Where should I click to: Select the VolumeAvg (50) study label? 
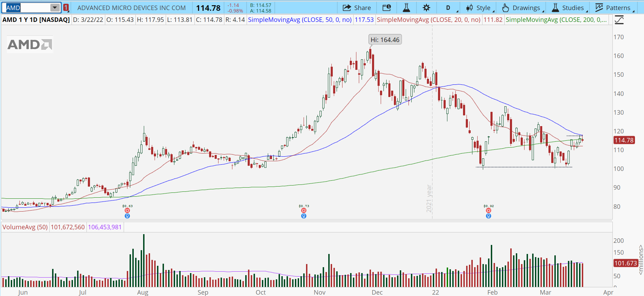tap(25, 227)
